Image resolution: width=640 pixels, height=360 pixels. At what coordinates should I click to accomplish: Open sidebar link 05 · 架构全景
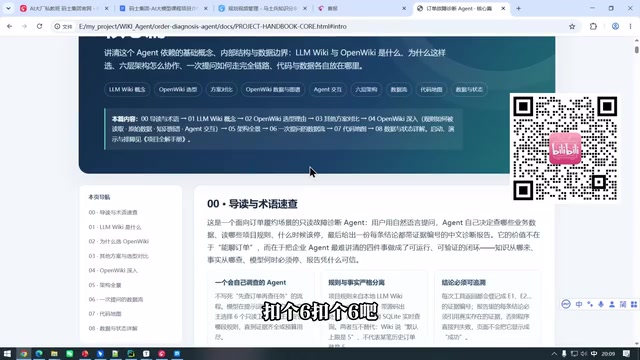coord(105,285)
